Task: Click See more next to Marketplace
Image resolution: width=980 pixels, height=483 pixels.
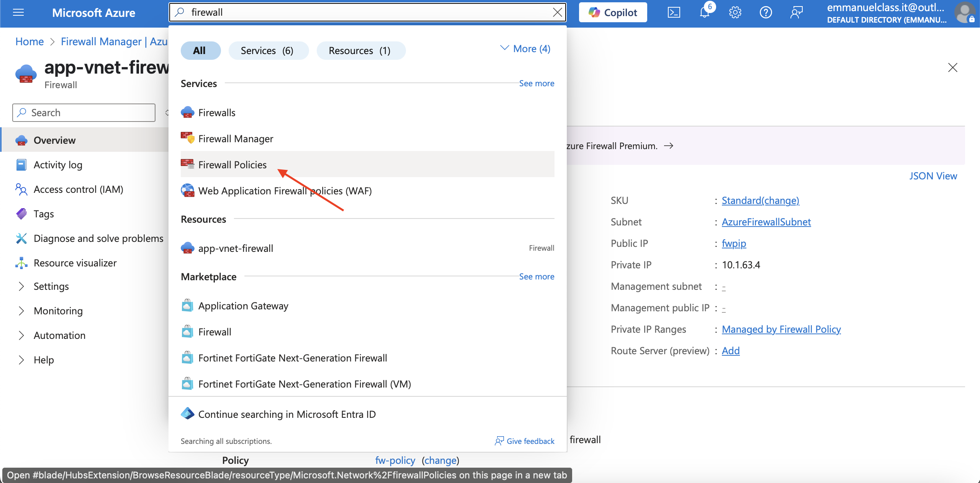Action: coord(537,276)
